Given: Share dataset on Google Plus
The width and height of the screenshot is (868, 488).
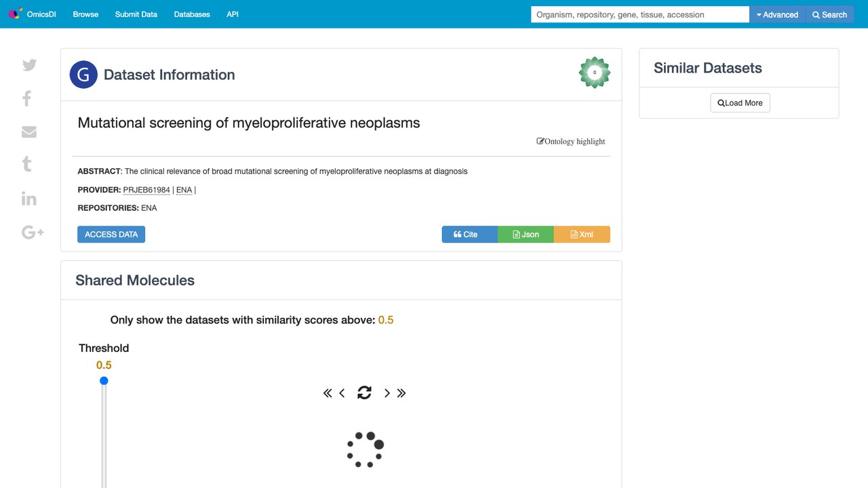Looking at the screenshot, I should click(33, 232).
